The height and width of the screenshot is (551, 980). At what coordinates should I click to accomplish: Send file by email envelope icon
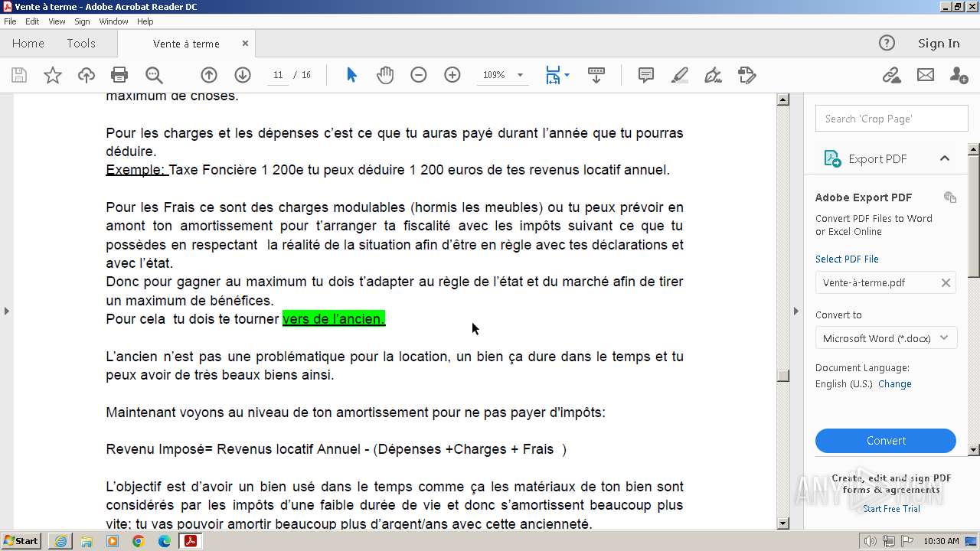tap(926, 75)
